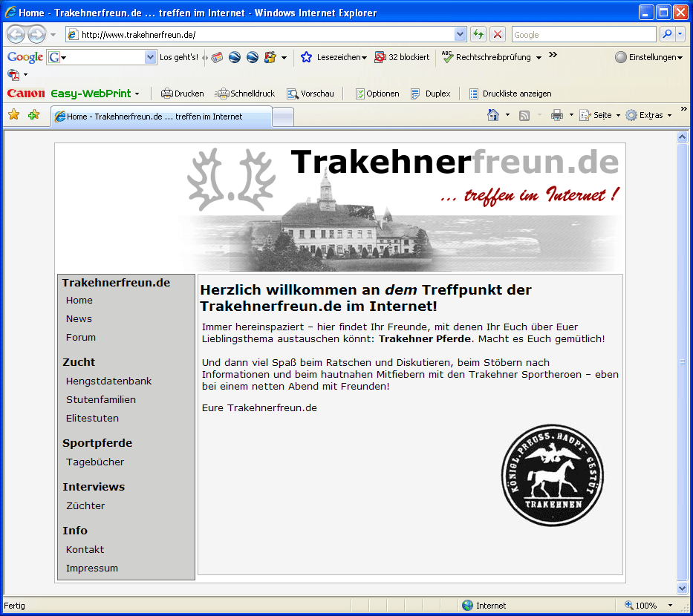Open the Hengstdatenbank link
The height and width of the screenshot is (616, 693).
pos(108,381)
